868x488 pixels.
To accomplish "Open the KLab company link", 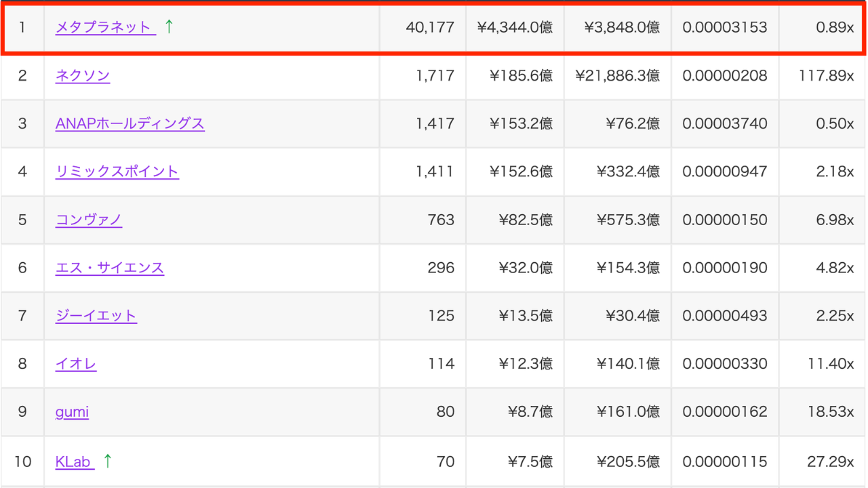I will tap(73, 462).
